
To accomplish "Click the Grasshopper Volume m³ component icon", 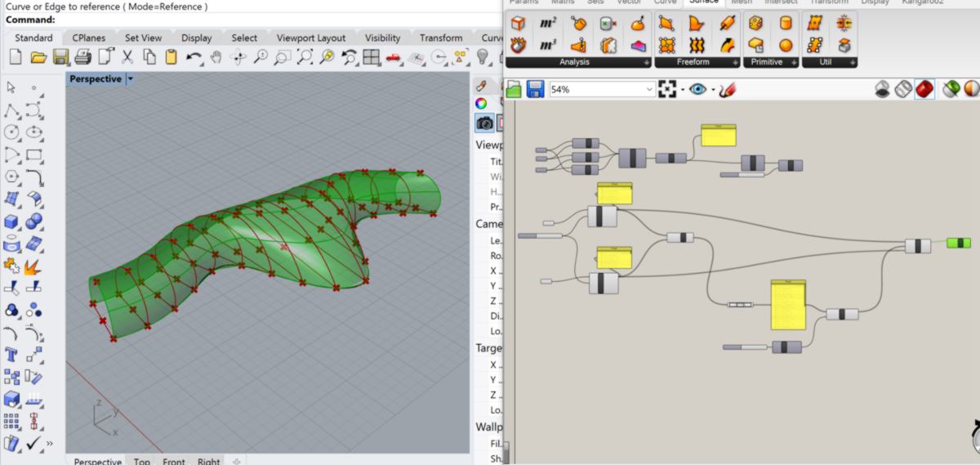I will point(548,45).
